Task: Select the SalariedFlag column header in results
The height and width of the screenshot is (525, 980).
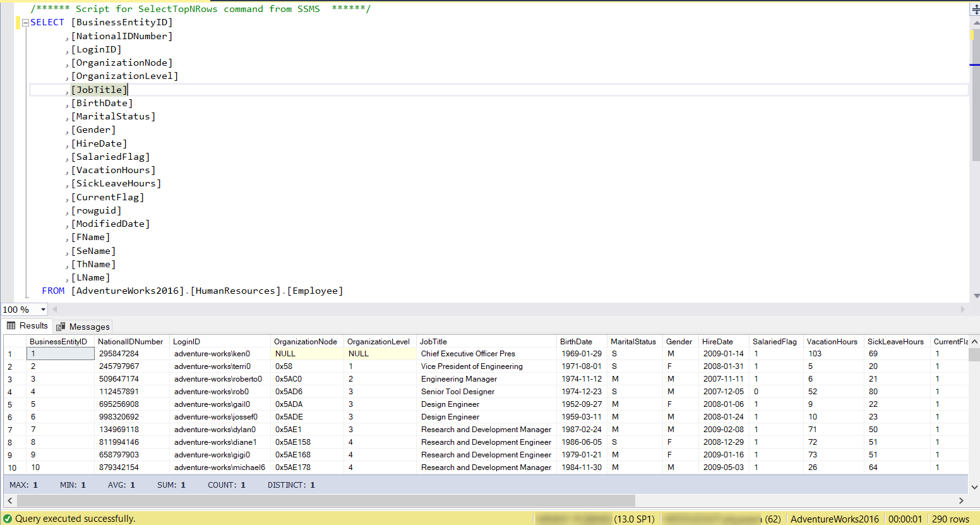Action: (x=775, y=342)
